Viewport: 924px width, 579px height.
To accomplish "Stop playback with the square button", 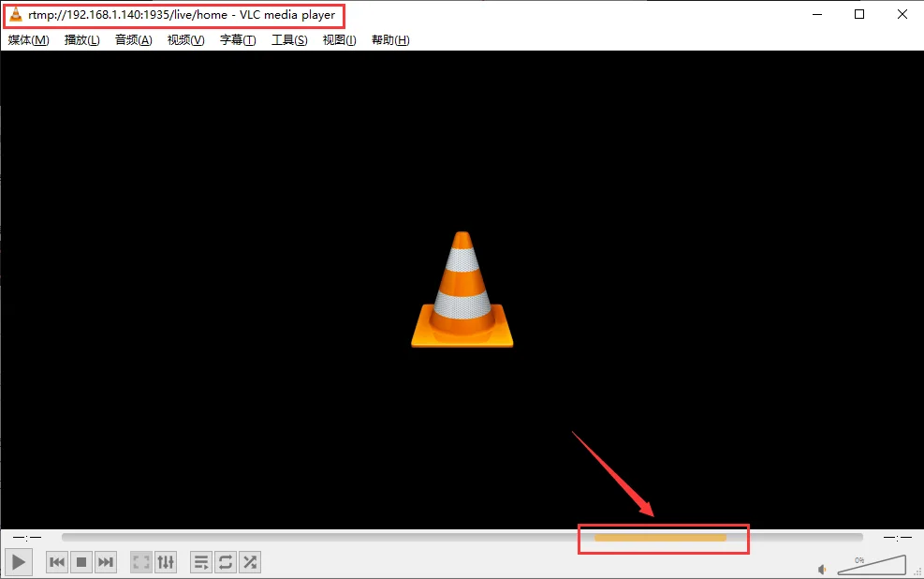I will coord(81,562).
